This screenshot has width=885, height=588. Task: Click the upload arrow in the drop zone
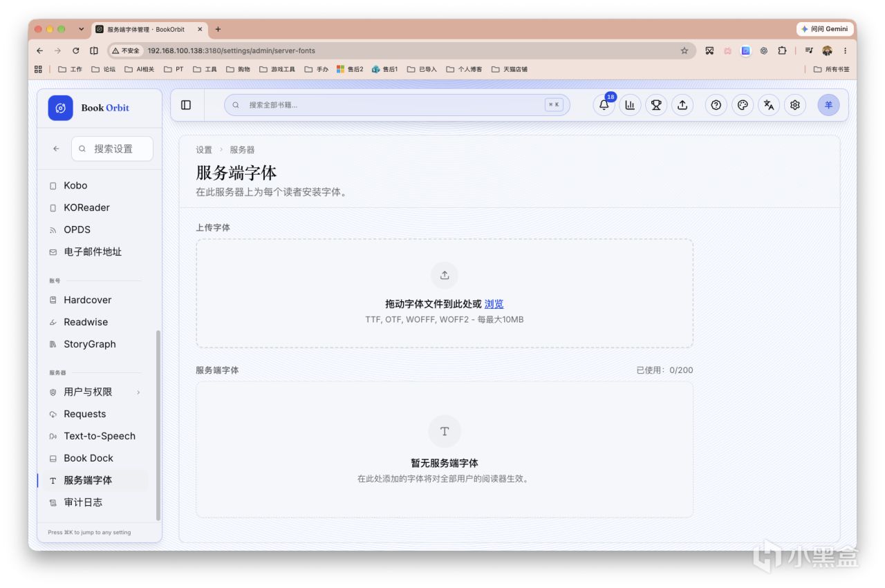[445, 275]
